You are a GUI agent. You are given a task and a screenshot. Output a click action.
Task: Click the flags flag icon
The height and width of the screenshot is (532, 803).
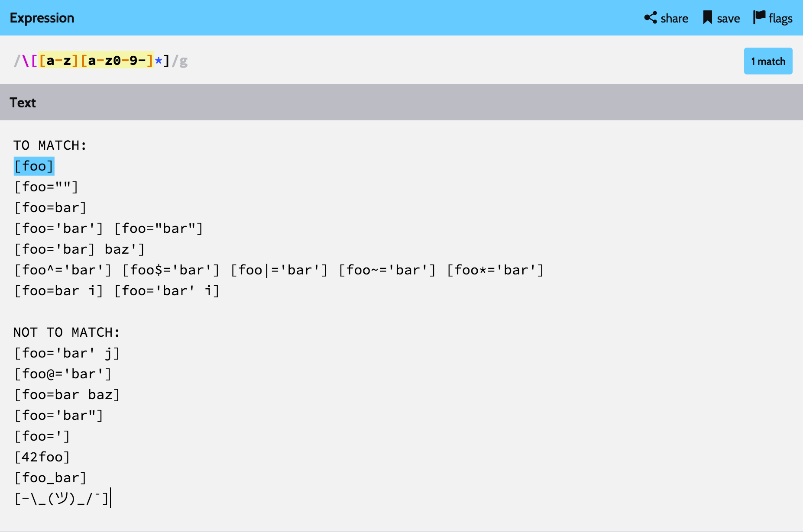[x=759, y=17]
